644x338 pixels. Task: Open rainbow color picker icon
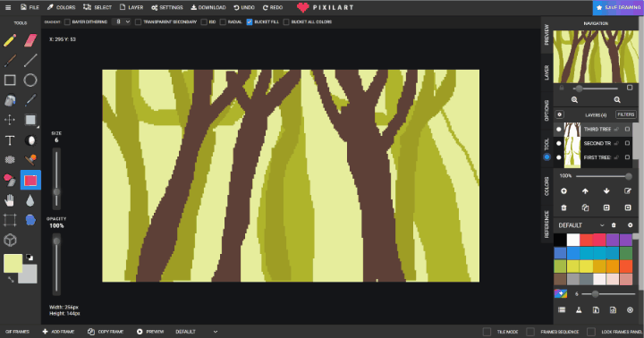click(561, 293)
